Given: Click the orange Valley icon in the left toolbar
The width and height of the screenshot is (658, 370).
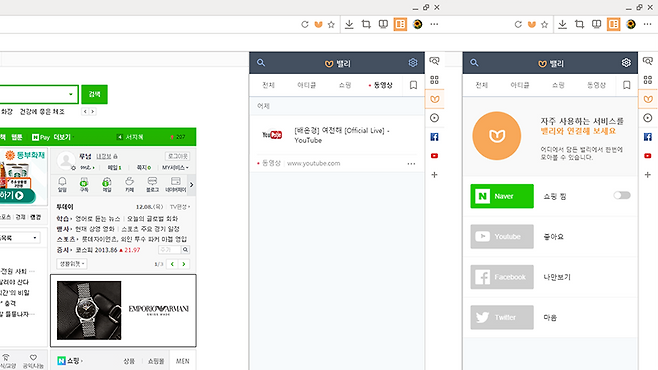Looking at the screenshot, I should point(319,24).
